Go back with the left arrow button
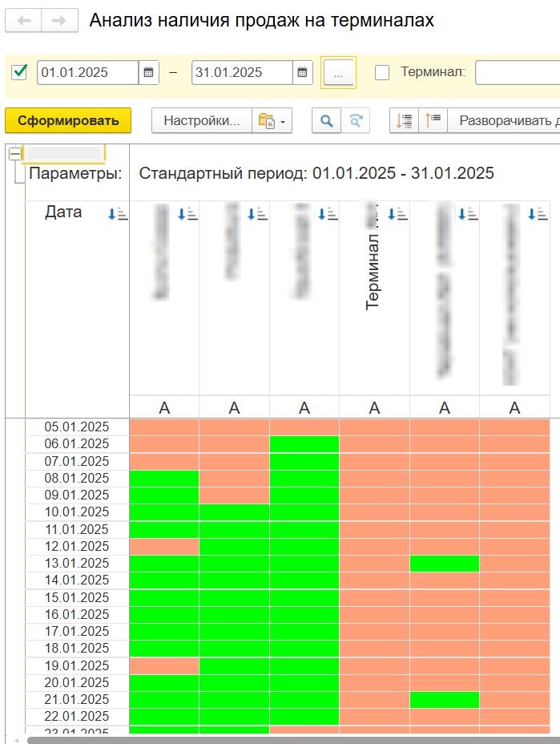The height and width of the screenshot is (744, 560). 24,21
